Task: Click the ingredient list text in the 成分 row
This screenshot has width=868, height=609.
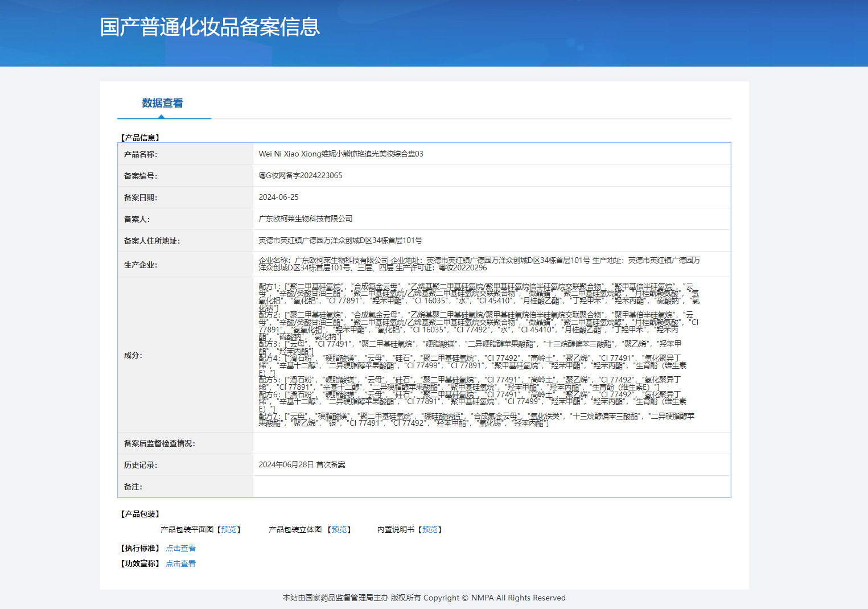Action: pyautogui.click(x=479, y=355)
